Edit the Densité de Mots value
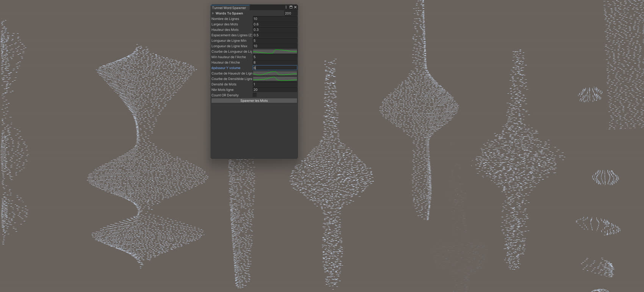Viewport: 644px width, 292px height. 275,84
